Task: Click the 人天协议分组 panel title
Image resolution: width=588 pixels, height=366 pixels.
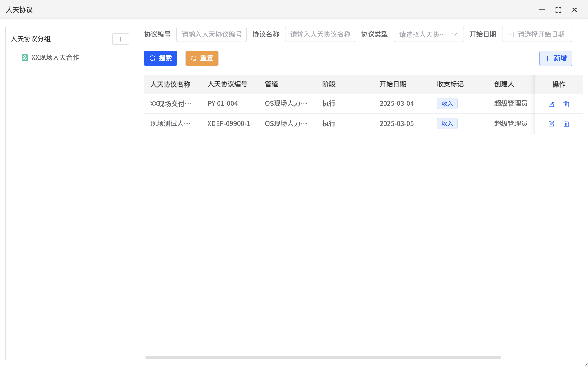Action: [x=31, y=39]
